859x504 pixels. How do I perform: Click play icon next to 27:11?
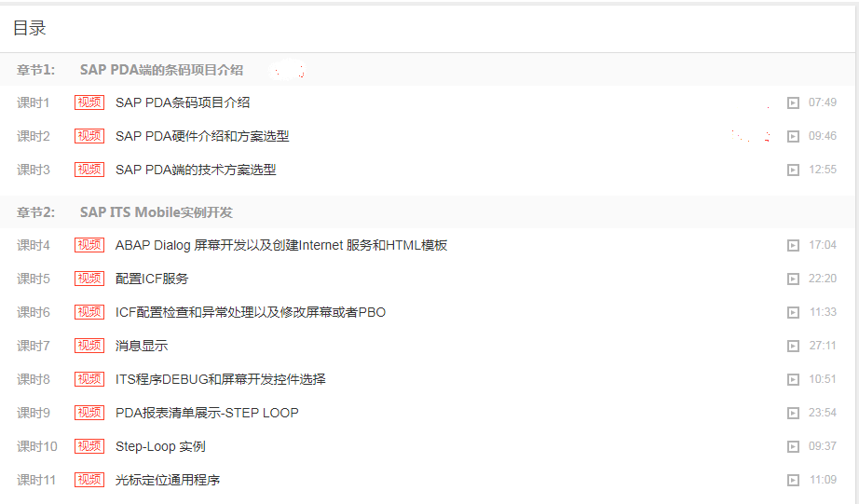click(793, 347)
